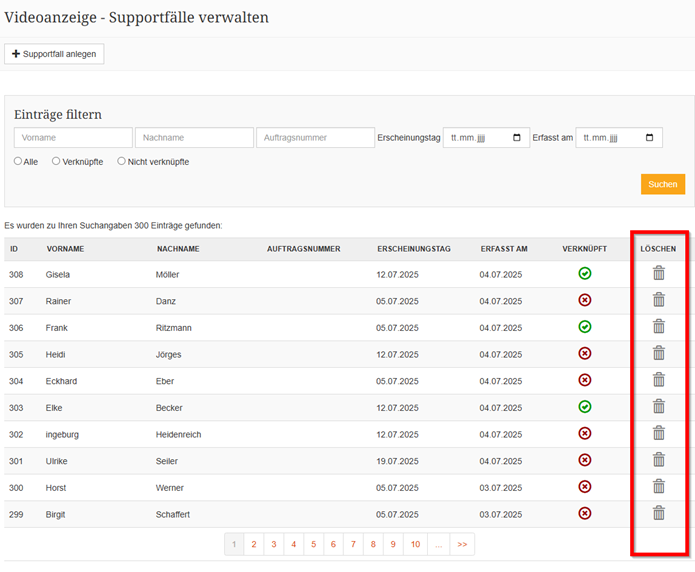Click the VERKNÜPFT column header
The height and width of the screenshot is (572, 695).
pos(585,249)
